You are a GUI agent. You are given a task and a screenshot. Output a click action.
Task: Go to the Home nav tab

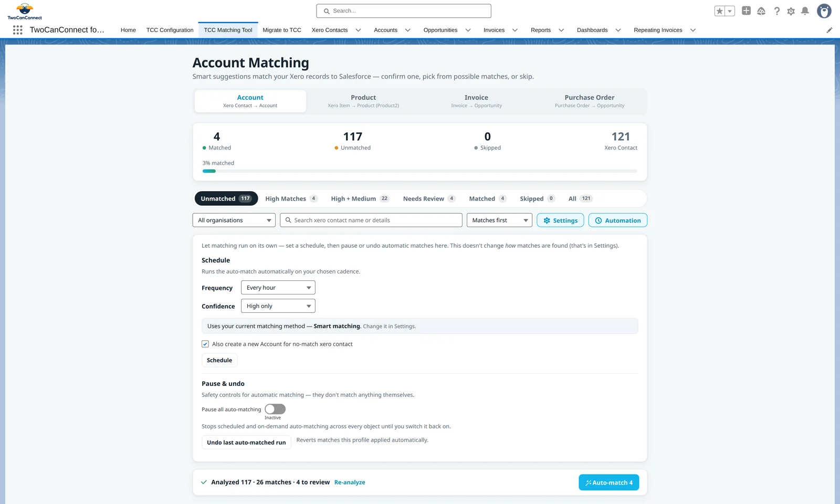128,30
